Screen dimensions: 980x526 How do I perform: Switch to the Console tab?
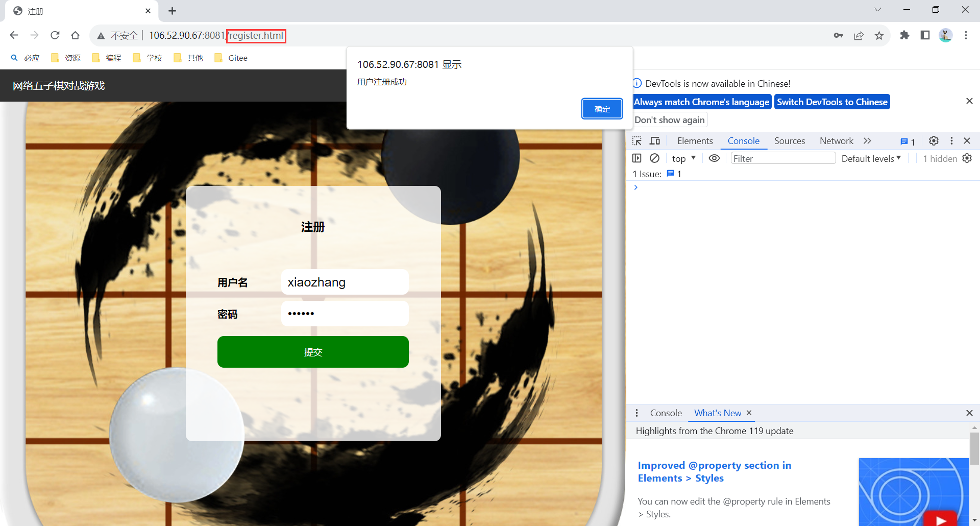click(x=743, y=141)
